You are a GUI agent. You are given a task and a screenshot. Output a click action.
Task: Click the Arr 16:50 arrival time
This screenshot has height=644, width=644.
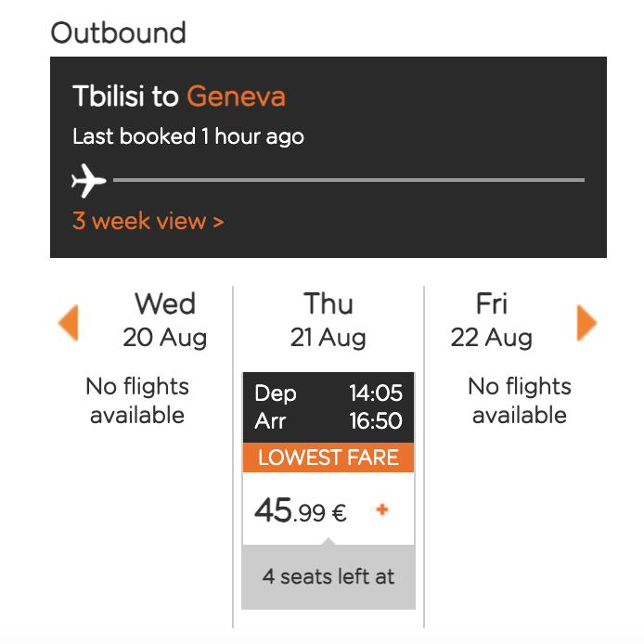pyautogui.click(x=328, y=421)
